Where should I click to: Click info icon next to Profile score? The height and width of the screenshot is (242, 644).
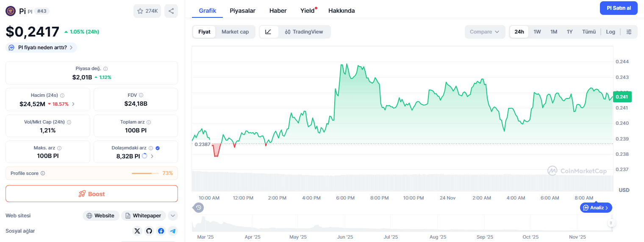[x=43, y=173]
